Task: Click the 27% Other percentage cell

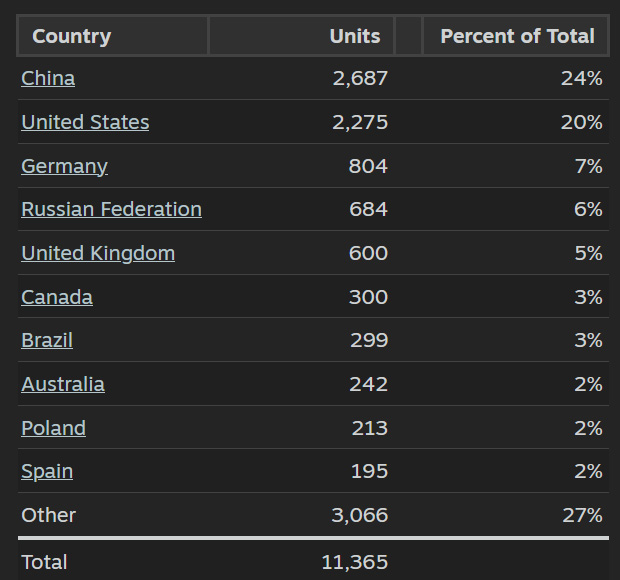Action: pyautogui.click(x=582, y=515)
